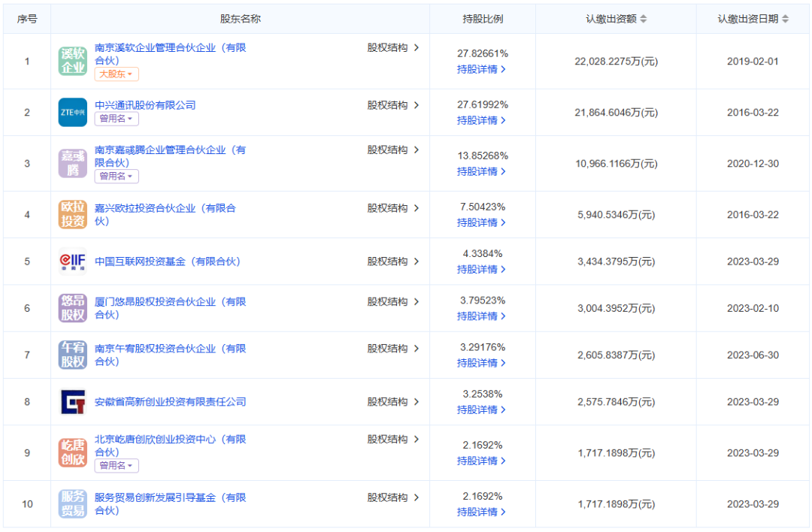Open 股权结构 for 中兴通讯股份有限公司
The image size is (812, 532).
pyautogui.click(x=393, y=105)
